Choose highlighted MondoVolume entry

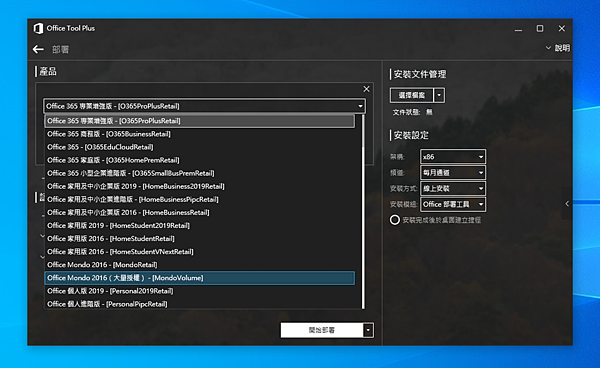(x=199, y=278)
